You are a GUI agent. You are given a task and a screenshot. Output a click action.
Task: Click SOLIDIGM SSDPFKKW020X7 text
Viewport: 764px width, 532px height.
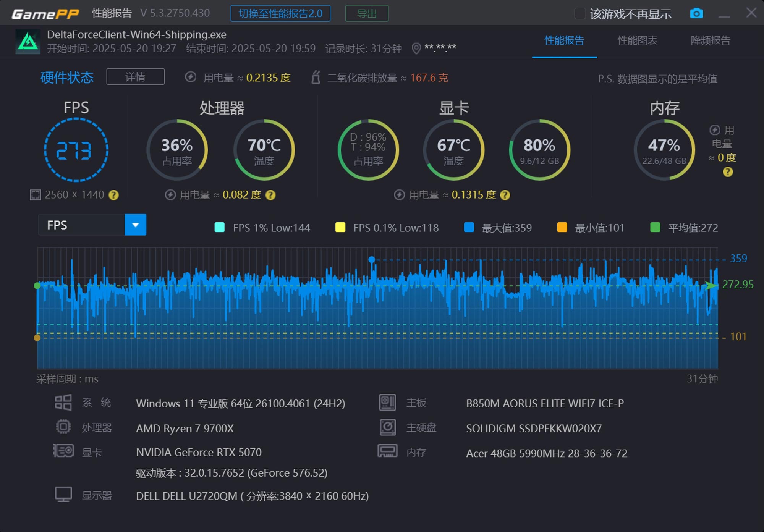[x=534, y=428]
